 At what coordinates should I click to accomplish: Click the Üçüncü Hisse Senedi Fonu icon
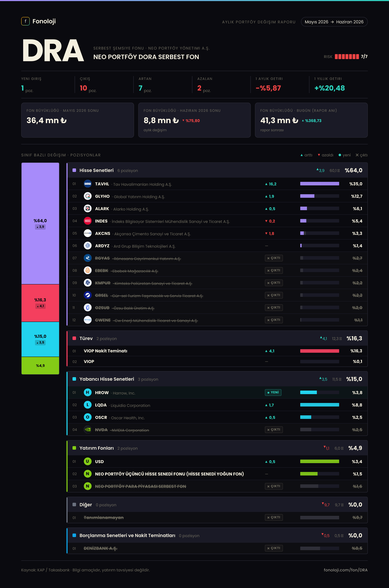(x=88, y=474)
